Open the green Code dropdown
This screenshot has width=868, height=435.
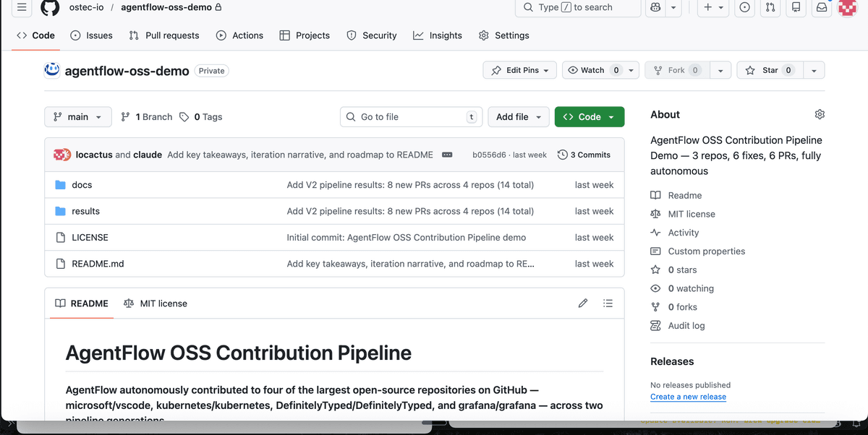[x=589, y=116]
